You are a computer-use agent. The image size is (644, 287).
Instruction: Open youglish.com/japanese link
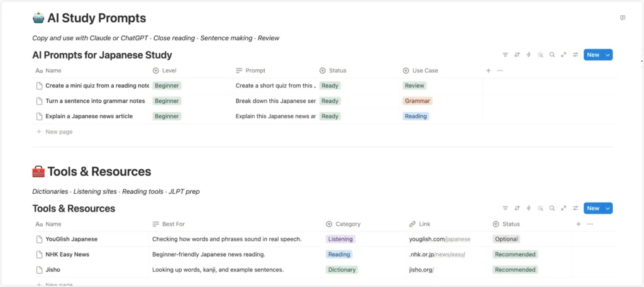440,239
